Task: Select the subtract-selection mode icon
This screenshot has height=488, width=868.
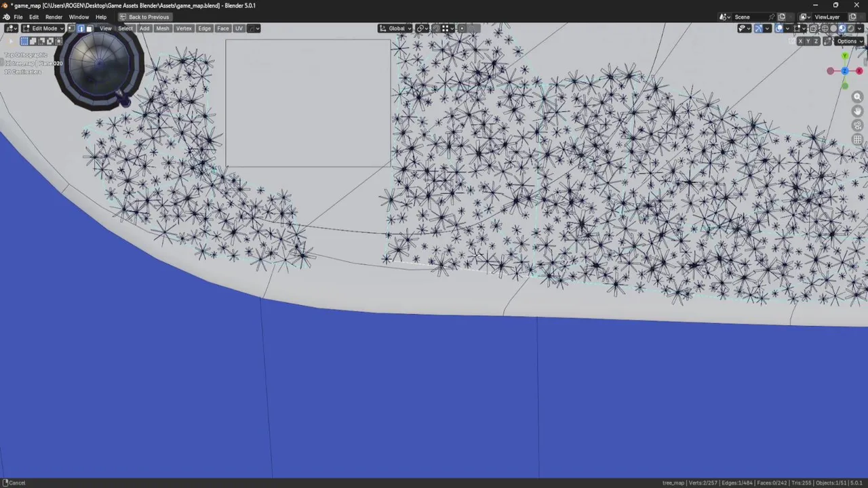Action: click(41, 41)
